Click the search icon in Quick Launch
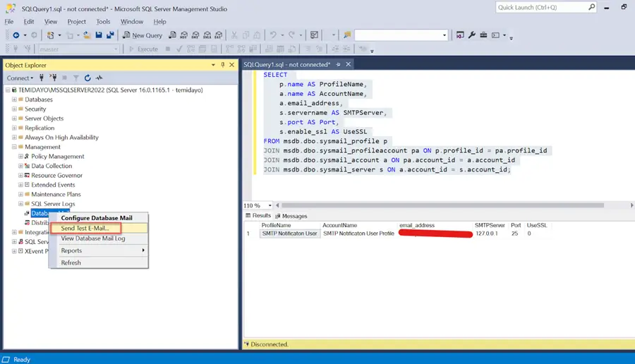Image resolution: width=635 pixels, height=364 pixels. pos(592,7)
